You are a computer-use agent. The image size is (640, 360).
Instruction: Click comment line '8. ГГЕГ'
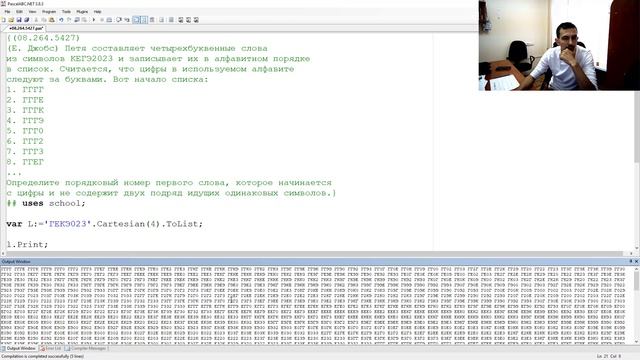pos(25,162)
